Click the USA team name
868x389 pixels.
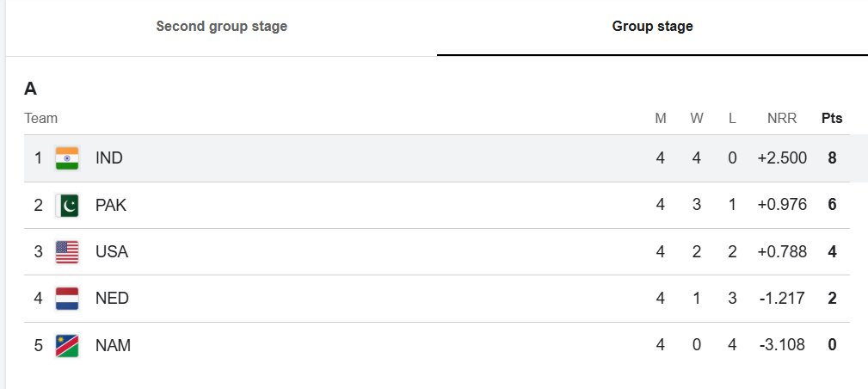point(111,252)
